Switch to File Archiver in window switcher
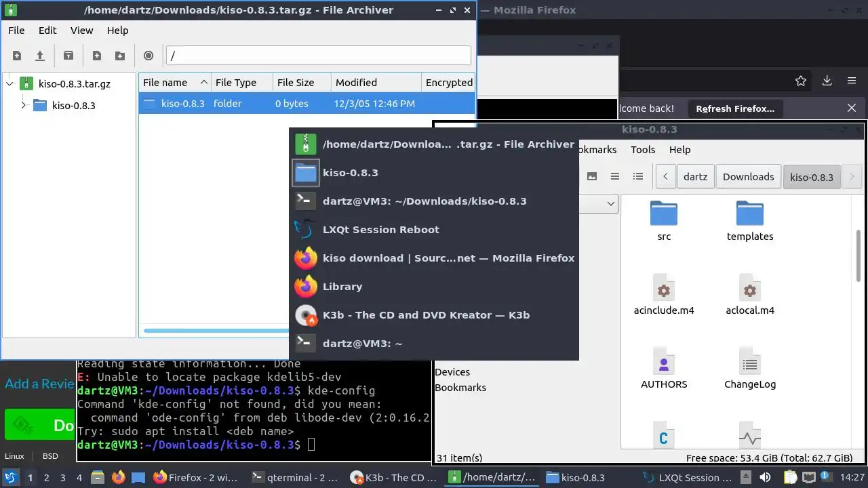Screen dimensions: 868x488 coord(434,144)
